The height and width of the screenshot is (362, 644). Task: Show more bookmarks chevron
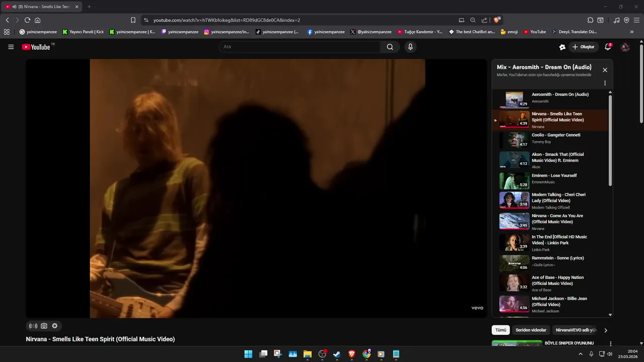click(632, 32)
